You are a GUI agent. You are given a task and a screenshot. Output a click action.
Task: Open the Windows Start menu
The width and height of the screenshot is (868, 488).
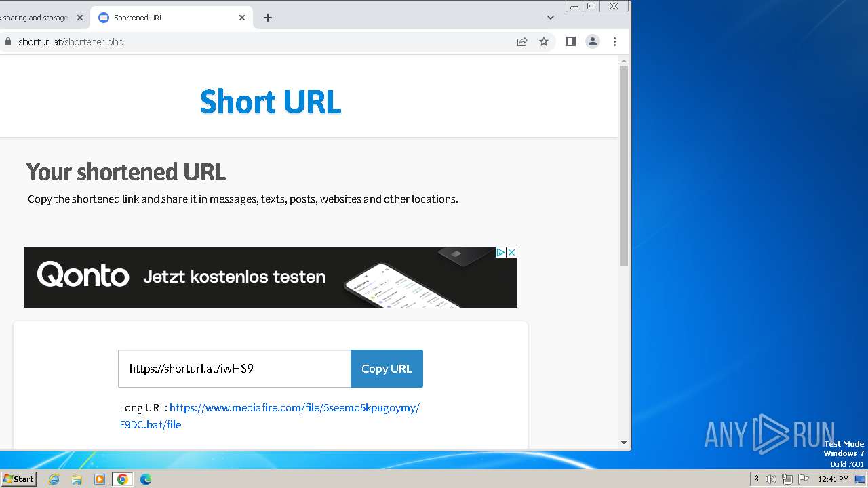click(18, 479)
